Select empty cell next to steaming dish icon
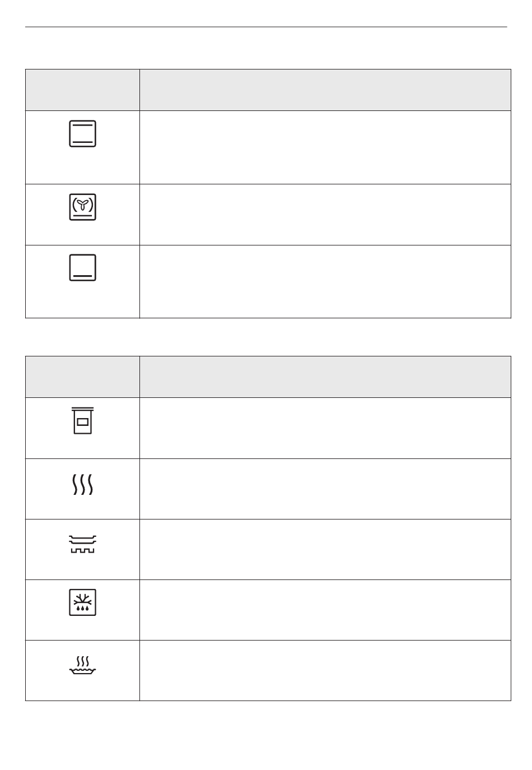Viewport: 532px width, 770px height. click(x=325, y=671)
